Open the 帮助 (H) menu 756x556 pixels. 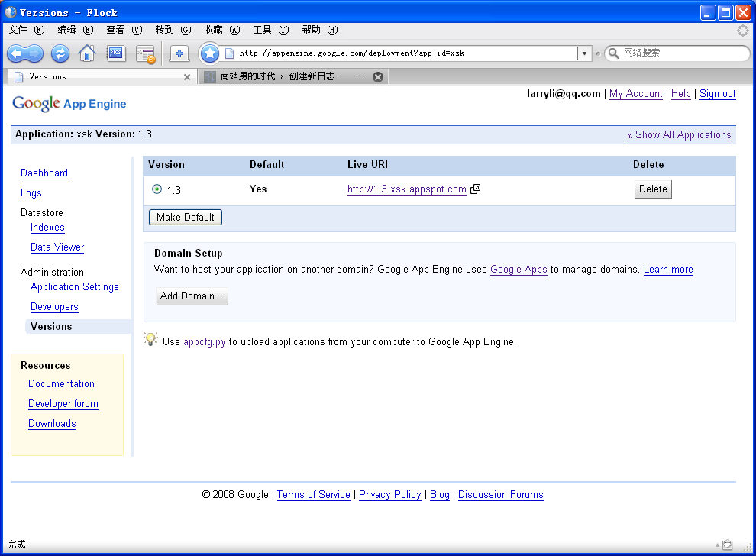click(320, 30)
